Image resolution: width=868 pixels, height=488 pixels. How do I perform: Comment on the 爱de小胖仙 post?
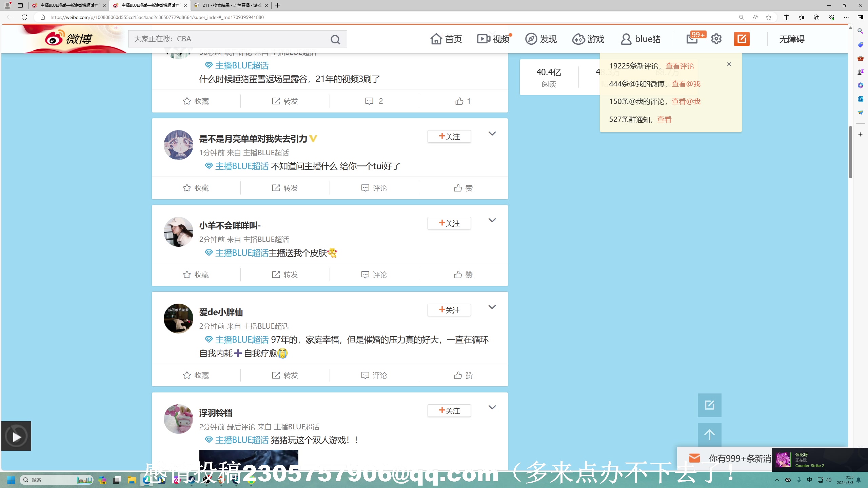click(x=374, y=375)
